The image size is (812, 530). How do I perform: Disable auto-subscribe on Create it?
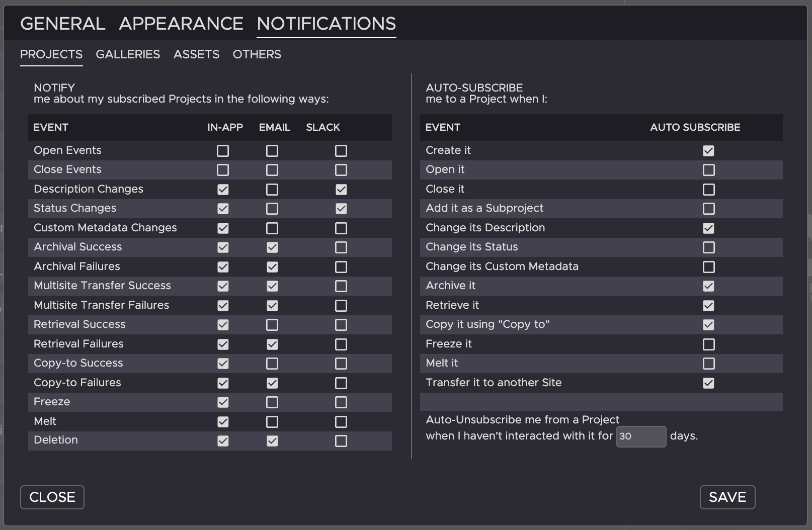point(708,151)
